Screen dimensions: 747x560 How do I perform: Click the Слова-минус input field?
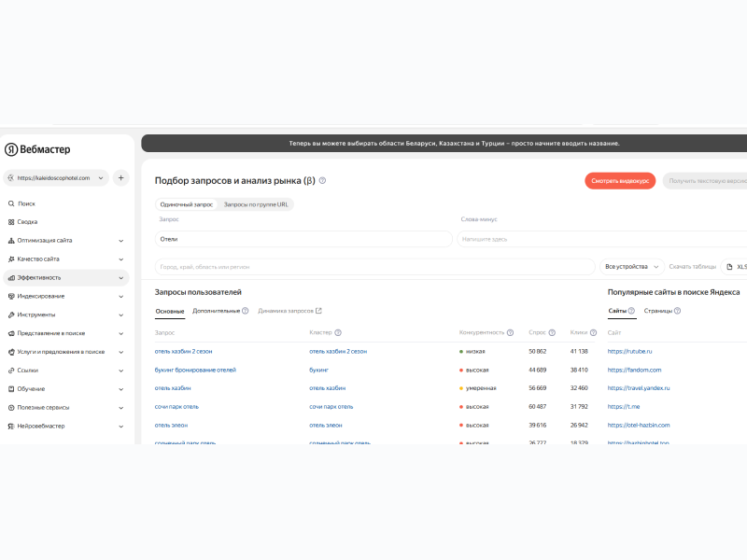tap(598, 239)
